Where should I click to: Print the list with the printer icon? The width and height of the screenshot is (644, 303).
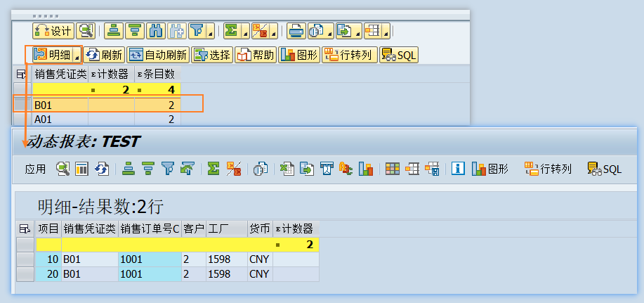point(296,31)
